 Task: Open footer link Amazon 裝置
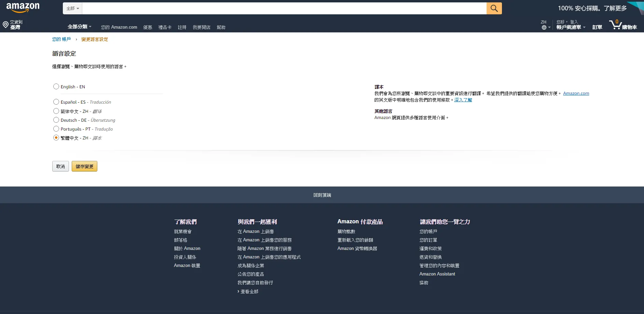187,266
